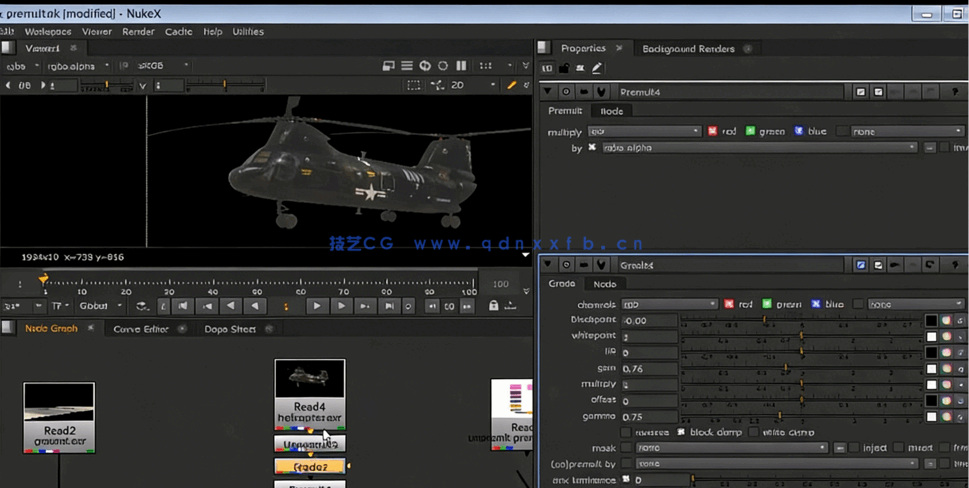Toggle red channel checkbox in Grade
Viewport: 969px width, 488px height.
[729, 304]
